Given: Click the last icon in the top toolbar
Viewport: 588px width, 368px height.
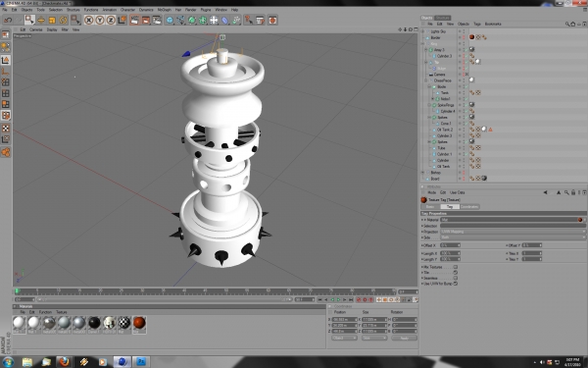Looking at the screenshot, I should (272, 20).
